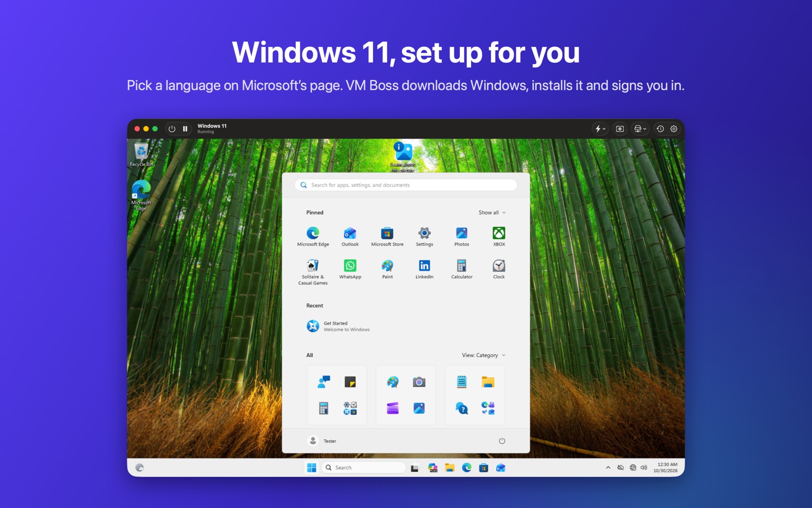Expand the Edge and Teams app group tile

[x=488, y=408]
